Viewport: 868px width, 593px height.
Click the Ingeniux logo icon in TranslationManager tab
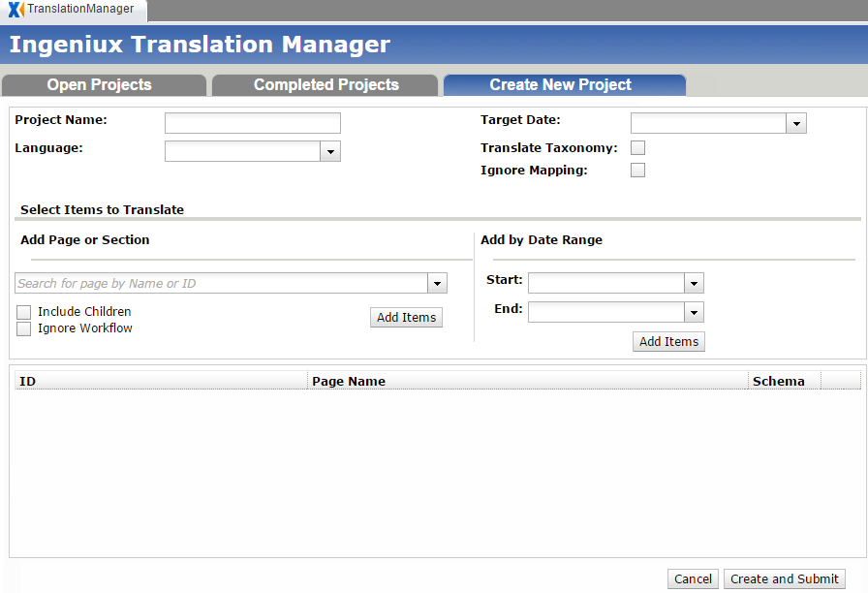16,10
